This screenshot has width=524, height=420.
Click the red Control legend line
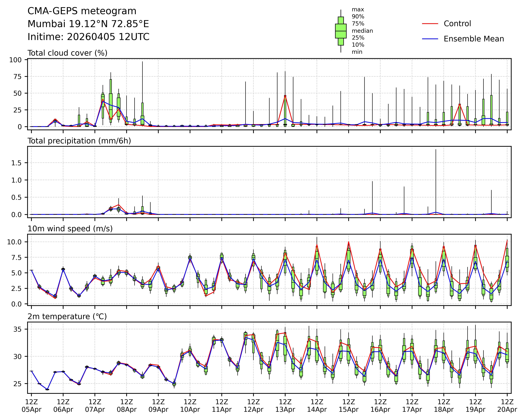tap(430, 24)
